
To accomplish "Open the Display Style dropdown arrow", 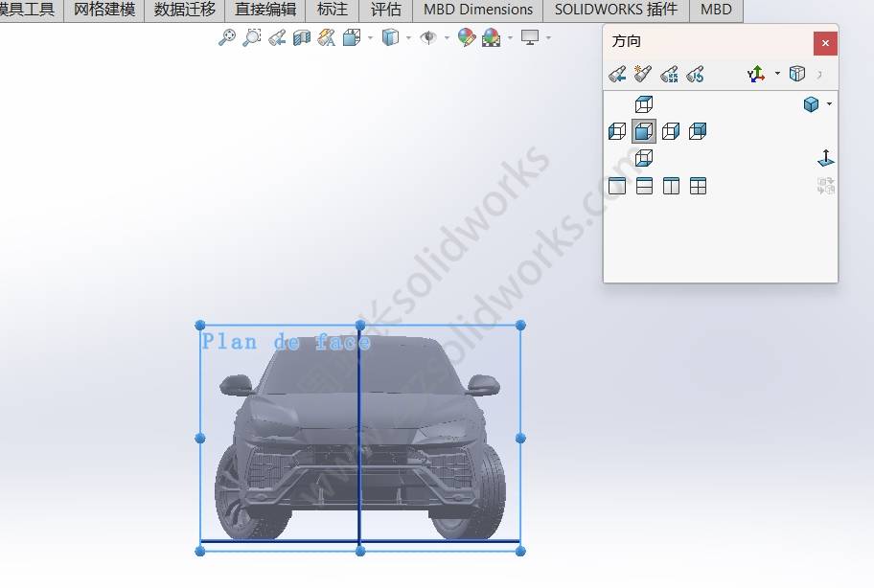I will [408, 38].
